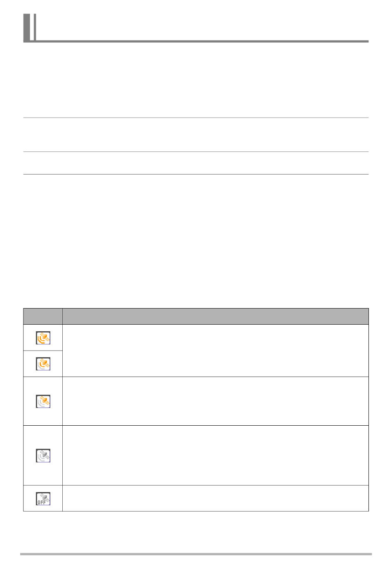Click description cell beside orange satellite gray-bars icon
392x568 pixels.
[215, 401]
